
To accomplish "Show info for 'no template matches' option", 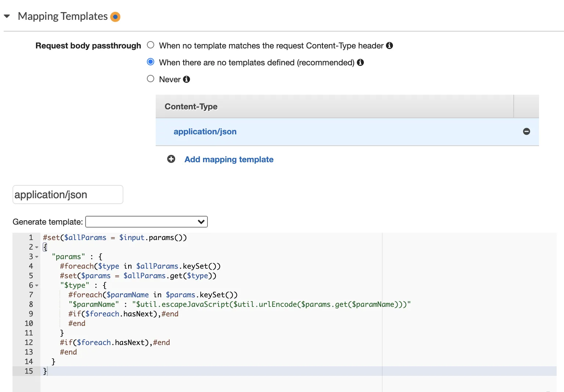I will coord(390,46).
